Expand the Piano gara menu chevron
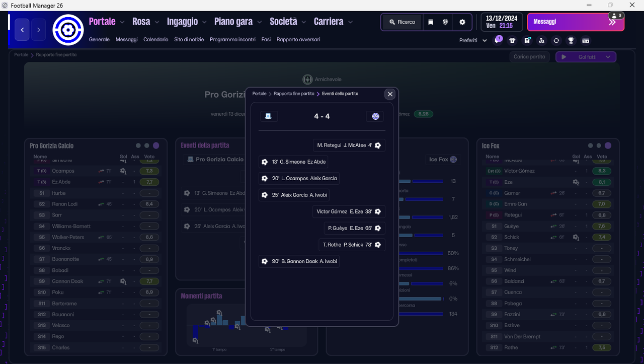 (x=260, y=22)
